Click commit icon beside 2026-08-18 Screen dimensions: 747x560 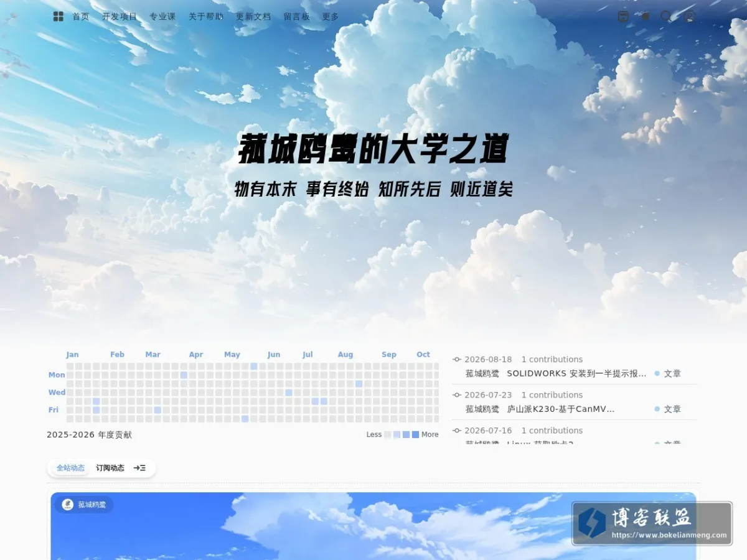pyautogui.click(x=457, y=359)
